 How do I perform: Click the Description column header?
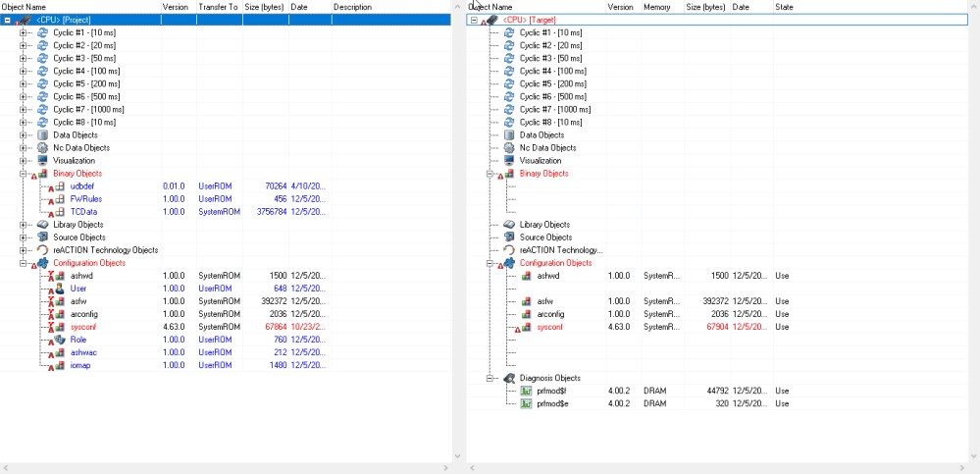[x=391, y=7]
